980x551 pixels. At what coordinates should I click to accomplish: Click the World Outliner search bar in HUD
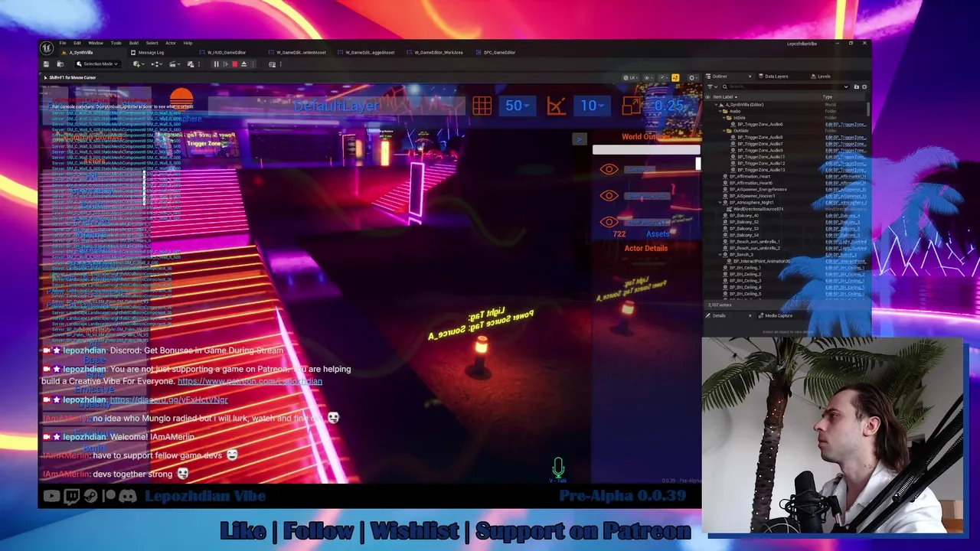coord(645,150)
